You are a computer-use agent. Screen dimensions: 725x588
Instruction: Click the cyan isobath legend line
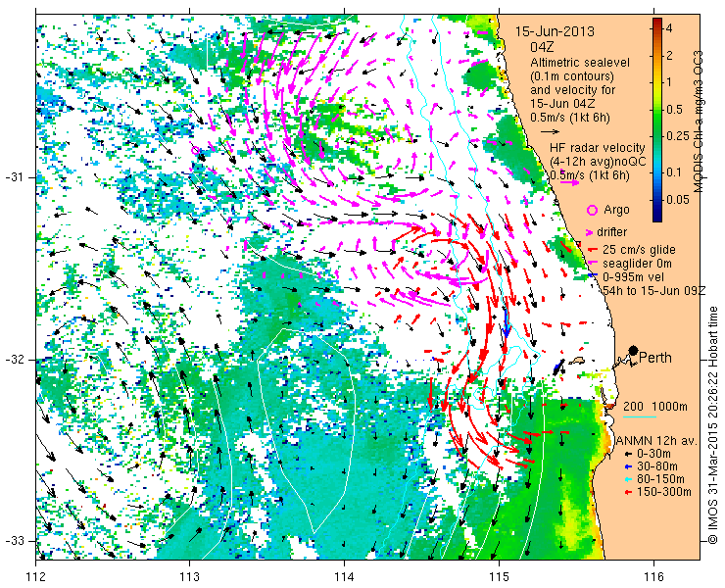click(x=640, y=417)
